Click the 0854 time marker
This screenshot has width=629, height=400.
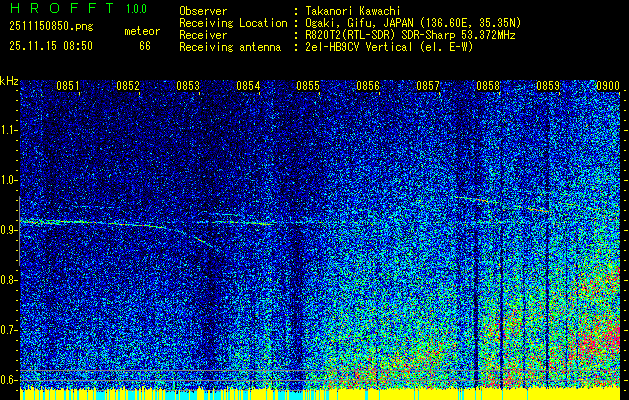248,86
